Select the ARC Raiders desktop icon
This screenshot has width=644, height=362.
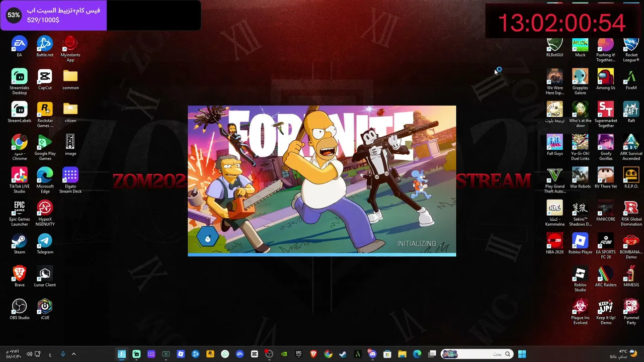(606, 276)
